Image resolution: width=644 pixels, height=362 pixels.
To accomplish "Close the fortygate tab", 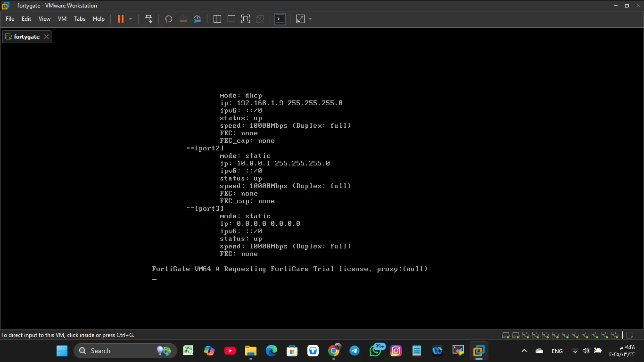I will (x=46, y=37).
